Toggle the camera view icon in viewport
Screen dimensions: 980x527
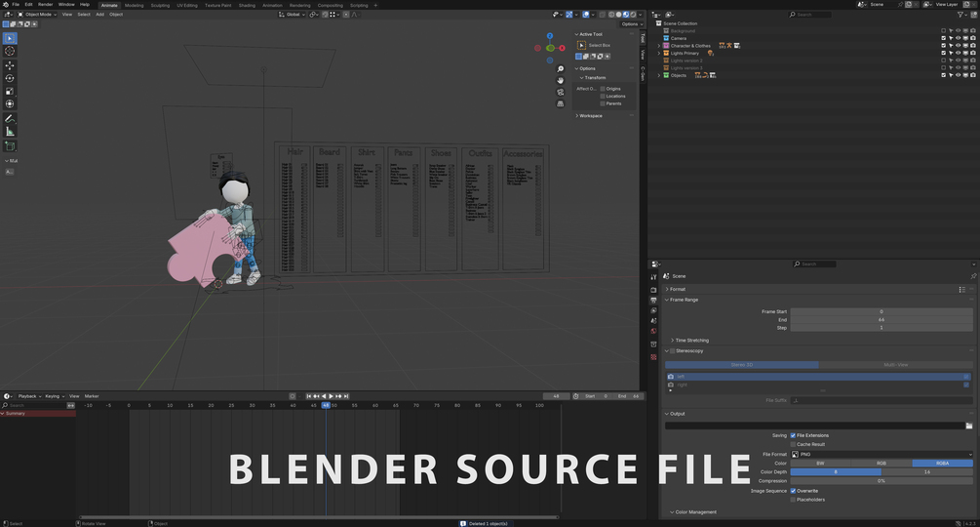561,92
